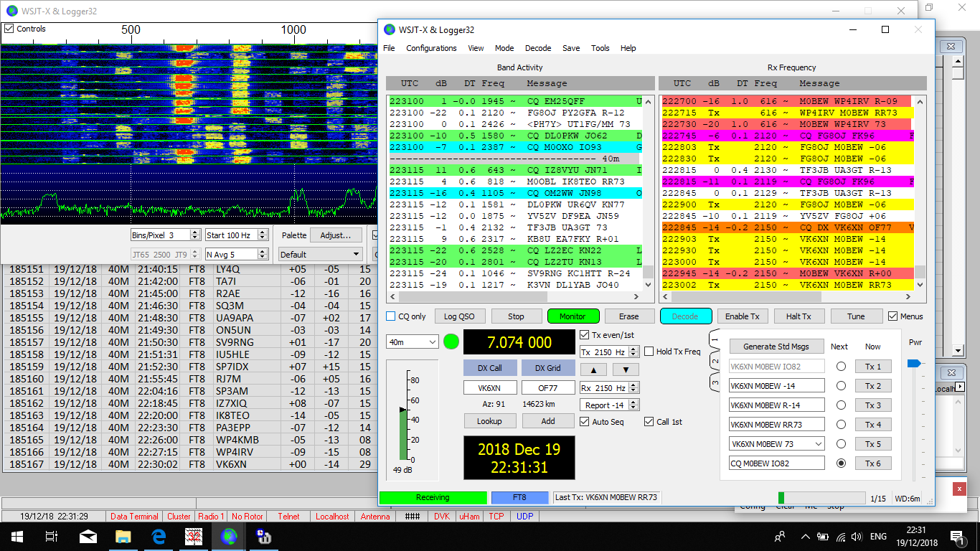Image resolution: width=980 pixels, height=551 pixels.
Task: Uncheck Tx even/1st
Action: pos(584,335)
